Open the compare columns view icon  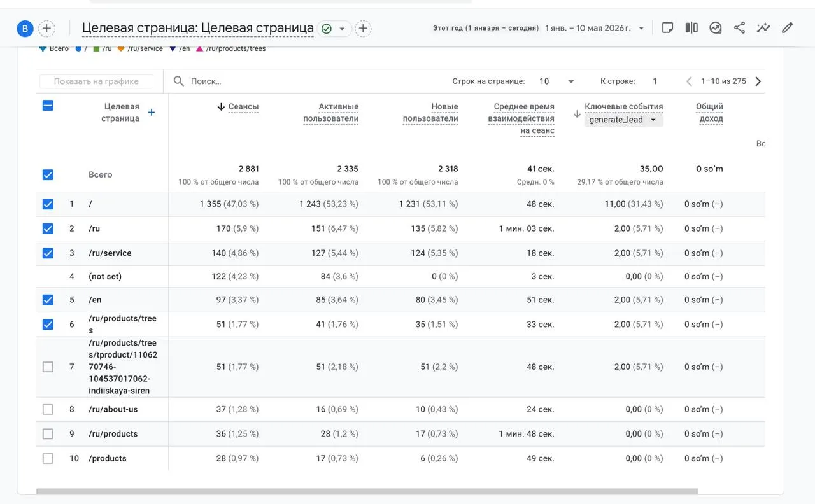click(x=691, y=28)
